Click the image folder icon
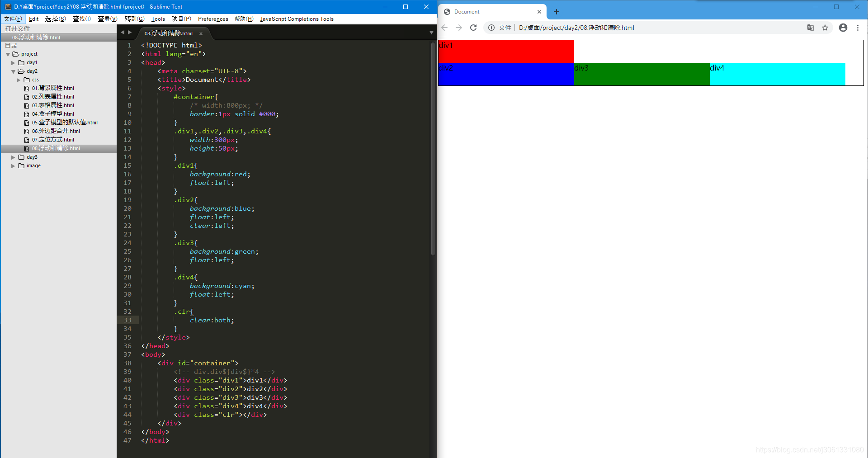 pos(21,165)
